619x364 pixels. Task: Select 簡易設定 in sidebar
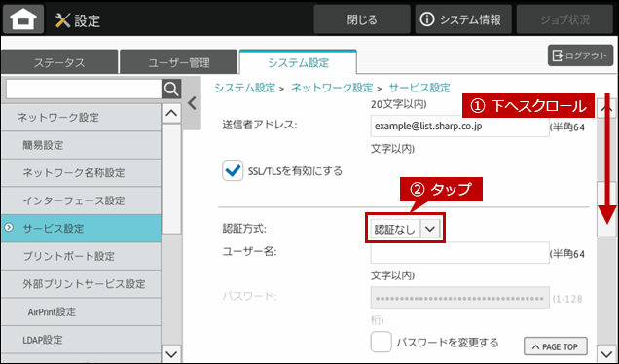(x=81, y=145)
